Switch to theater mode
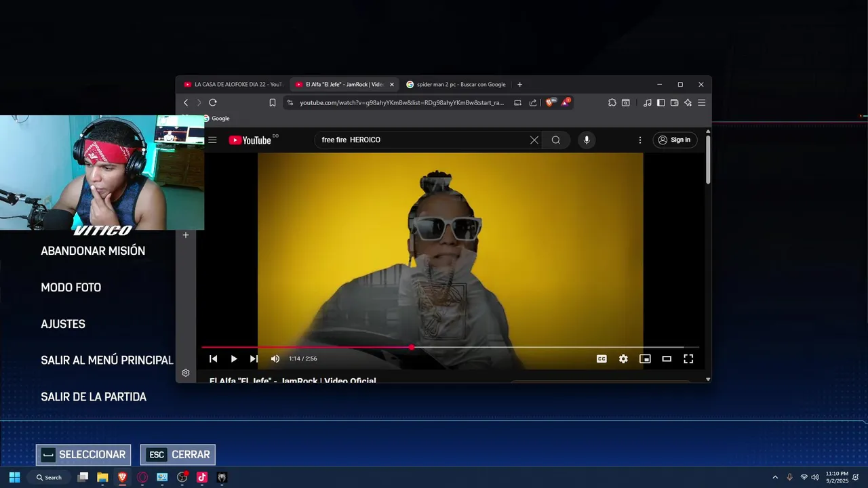The image size is (868, 488). coord(667,359)
